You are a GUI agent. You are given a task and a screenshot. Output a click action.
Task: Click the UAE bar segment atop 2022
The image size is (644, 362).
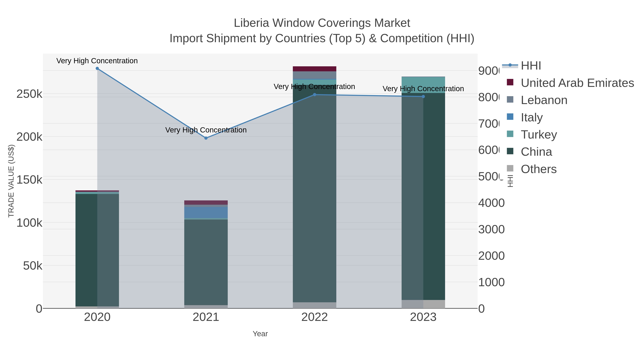pos(314,69)
